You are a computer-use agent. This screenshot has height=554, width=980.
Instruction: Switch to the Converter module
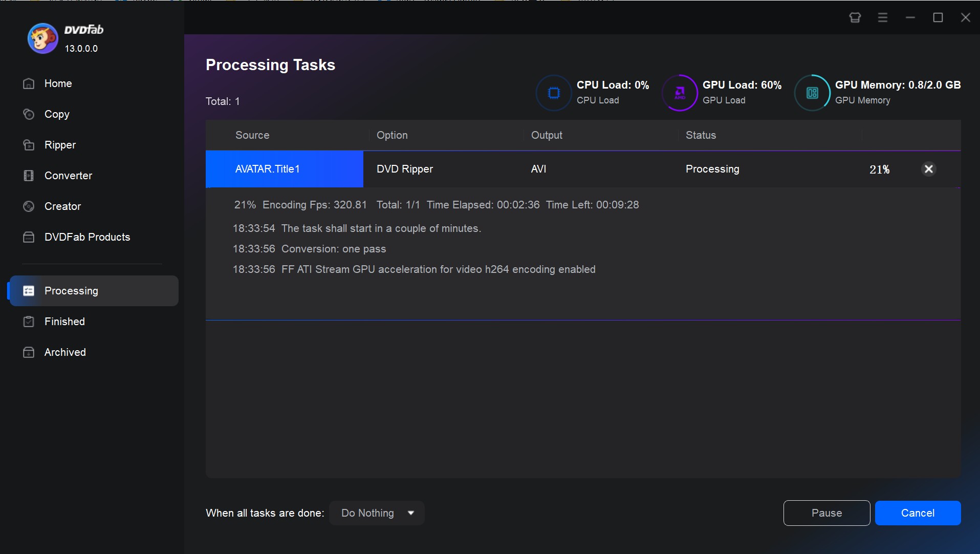coord(69,176)
